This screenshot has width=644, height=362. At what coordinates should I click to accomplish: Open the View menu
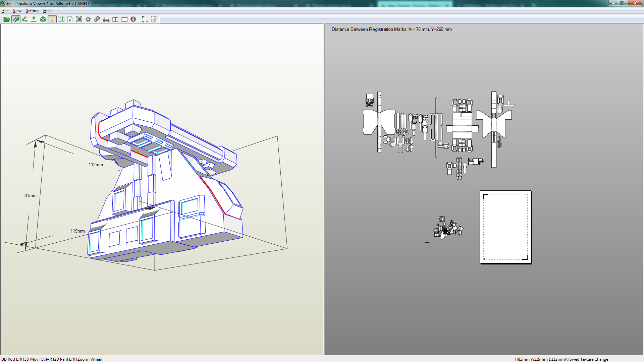point(17,11)
